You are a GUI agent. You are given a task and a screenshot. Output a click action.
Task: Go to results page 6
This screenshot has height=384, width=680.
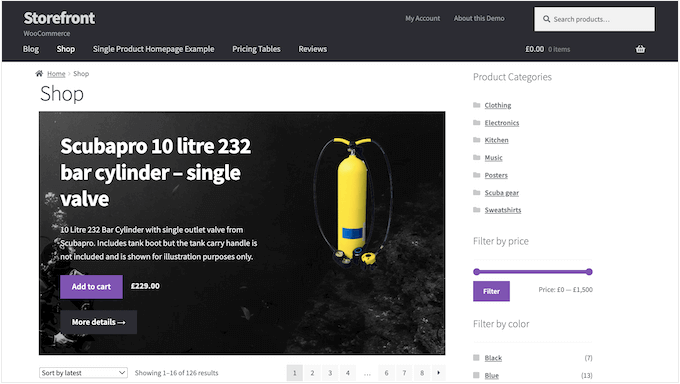(x=386, y=373)
